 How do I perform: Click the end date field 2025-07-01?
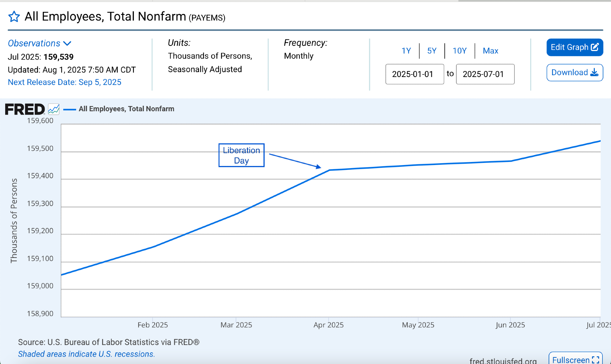click(x=485, y=74)
